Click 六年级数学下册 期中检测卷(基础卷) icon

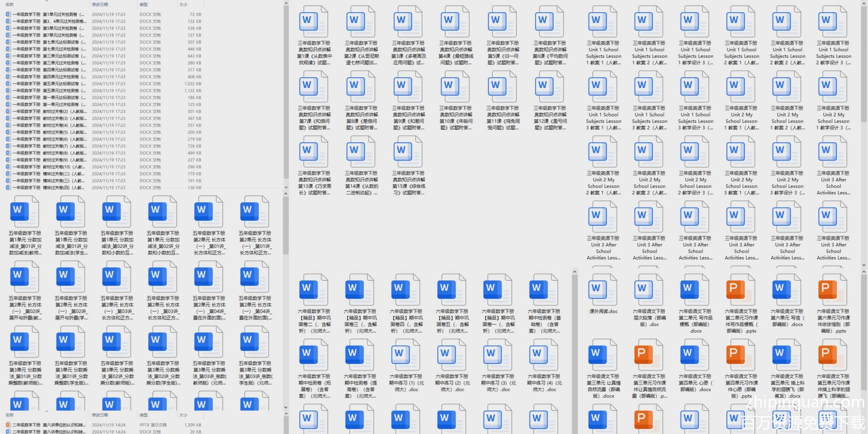[x=543, y=290]
